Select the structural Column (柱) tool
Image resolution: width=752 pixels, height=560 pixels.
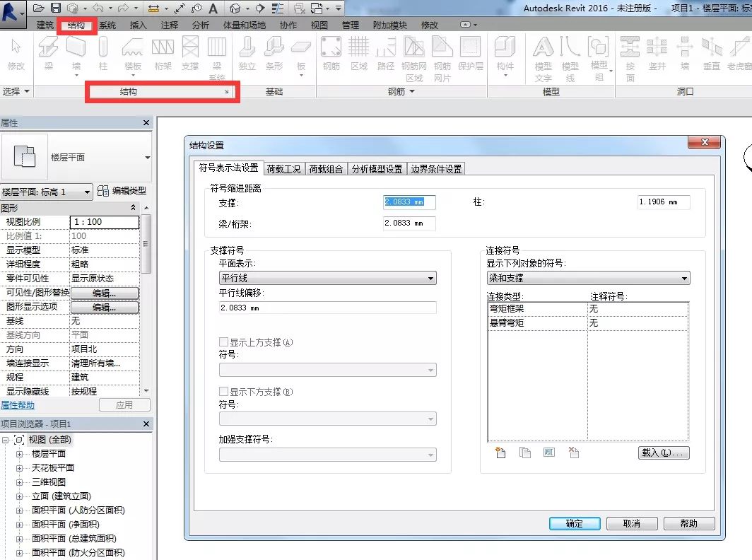coord(102,54)
